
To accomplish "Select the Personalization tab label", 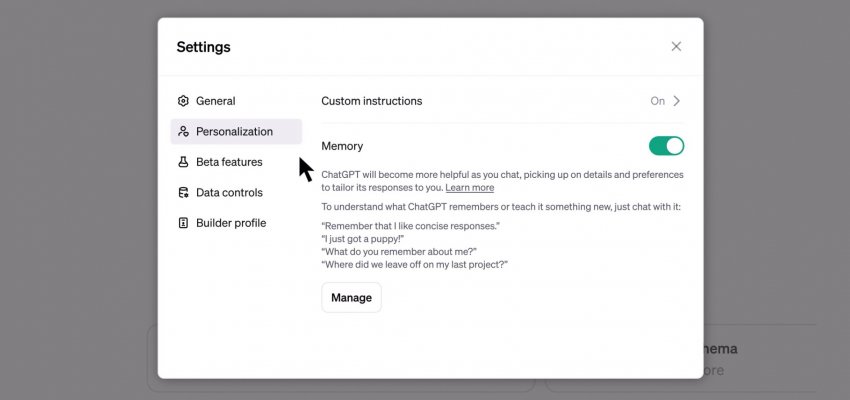I will click(x=234, y=132).
